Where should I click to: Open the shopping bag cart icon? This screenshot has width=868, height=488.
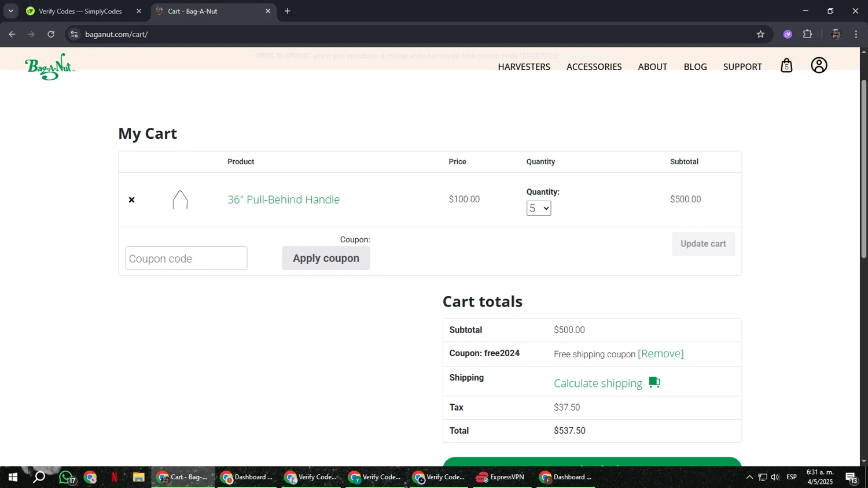786,65
